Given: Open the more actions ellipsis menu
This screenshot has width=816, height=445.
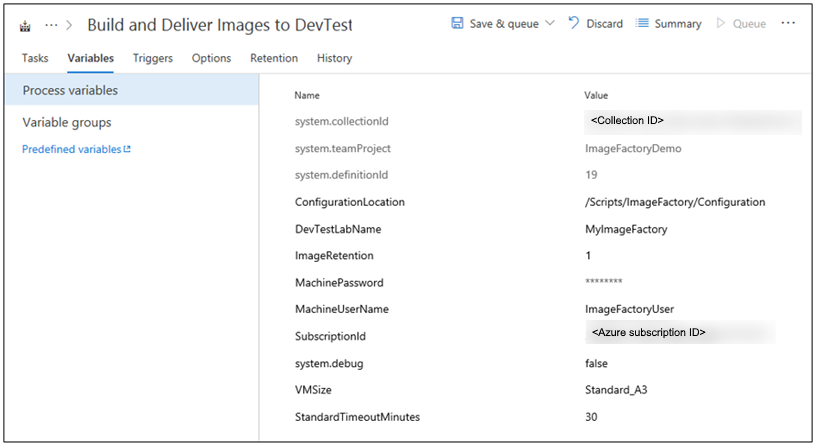Looking at the screenshot, I should (x=788, y=23).
